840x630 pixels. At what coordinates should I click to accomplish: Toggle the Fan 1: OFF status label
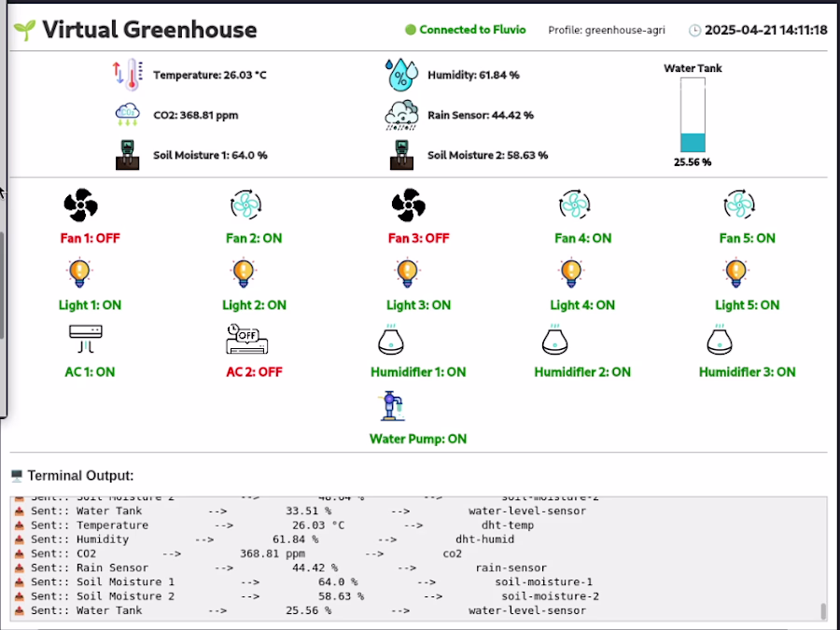tap(90, 238)
